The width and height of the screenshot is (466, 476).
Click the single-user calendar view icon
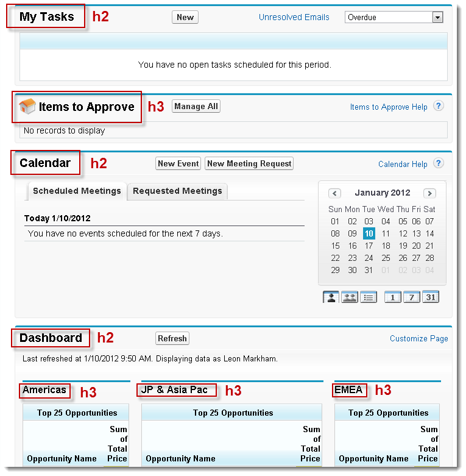[x=331, y=297]
